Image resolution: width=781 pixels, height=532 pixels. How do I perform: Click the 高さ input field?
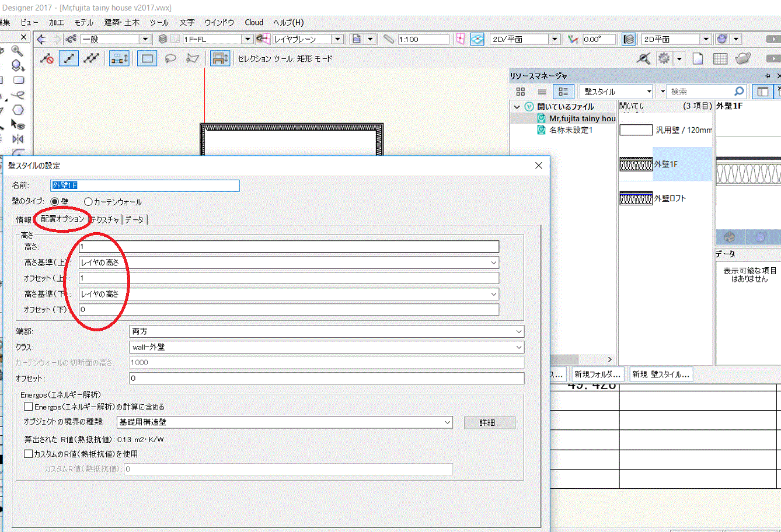(x=288, y=247)
